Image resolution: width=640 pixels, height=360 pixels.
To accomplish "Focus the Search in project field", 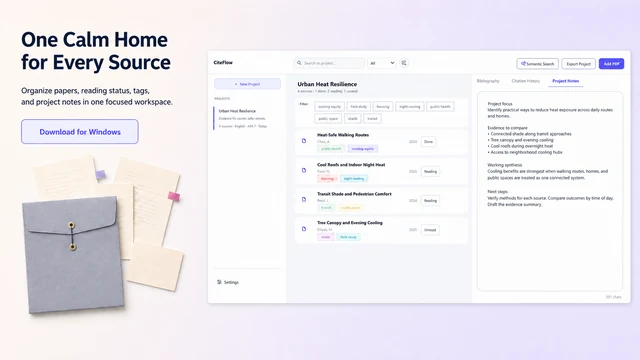I will pos(329,63).
